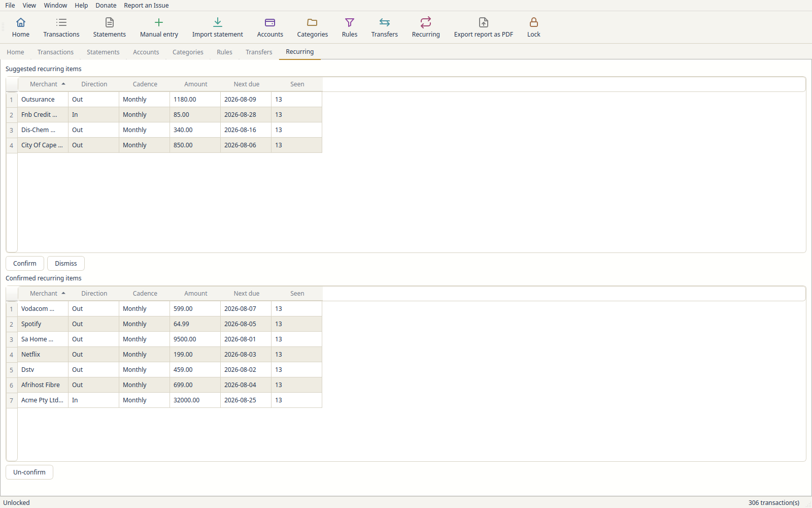812x508 pixels.
Task: Sort confirmed table by Direction column
Action: coord(94,294)
